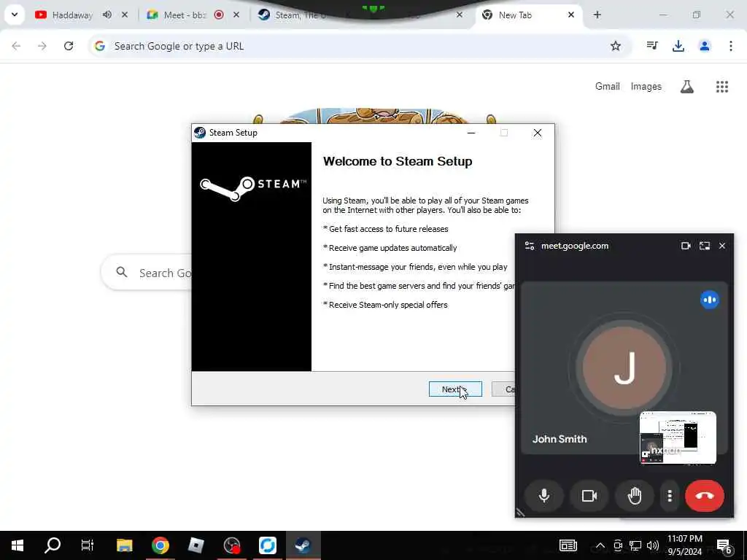Screen dimensions: 747x560
Task: Click the Steam Setup title bar icon
Action: pos(200,133)
